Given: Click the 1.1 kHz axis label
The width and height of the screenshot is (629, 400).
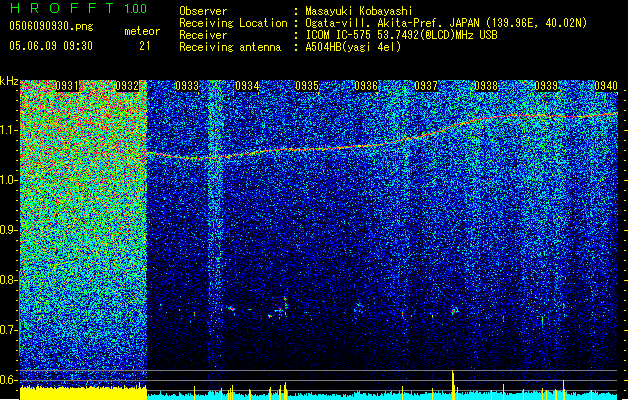Looking at the screenshot, I should (9, 131).
